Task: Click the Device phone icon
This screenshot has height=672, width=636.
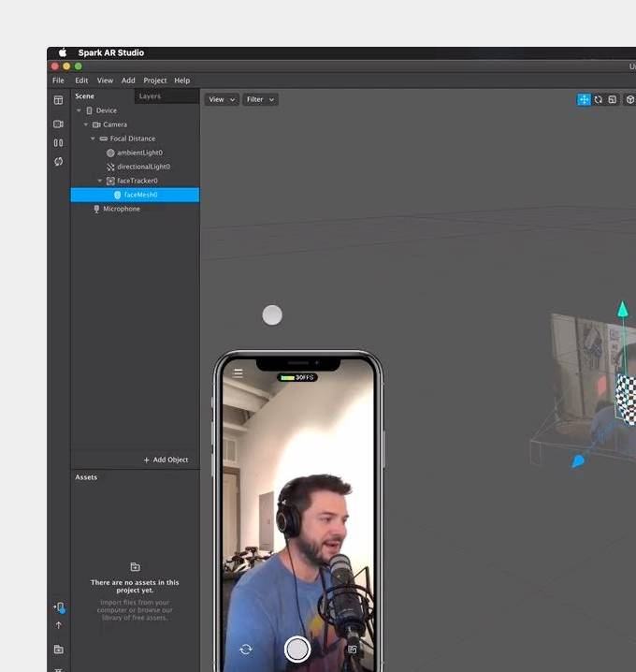Action: point(89,110)
